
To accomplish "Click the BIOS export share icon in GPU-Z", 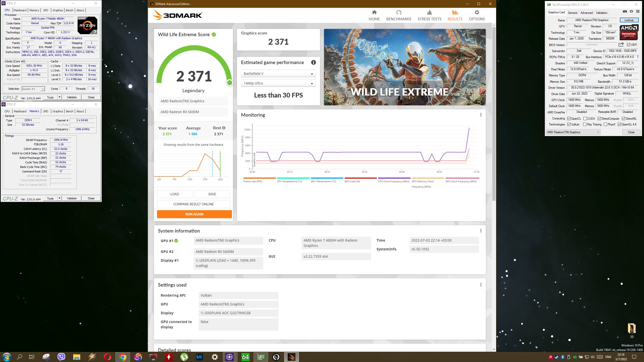I will [x=621, y=44].
